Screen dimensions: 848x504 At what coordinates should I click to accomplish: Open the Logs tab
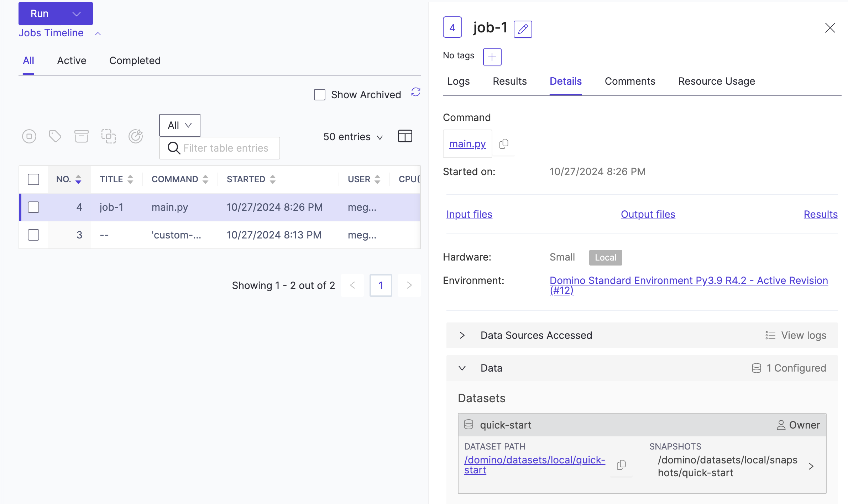coord(458,81)
